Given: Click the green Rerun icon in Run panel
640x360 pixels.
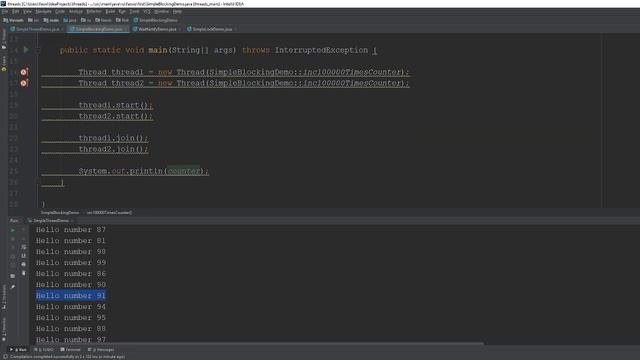Looking at the screenshot, I should [13, 230].
